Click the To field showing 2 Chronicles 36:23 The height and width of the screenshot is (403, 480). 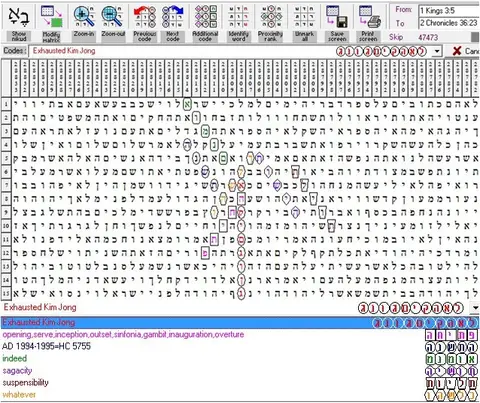449,23
